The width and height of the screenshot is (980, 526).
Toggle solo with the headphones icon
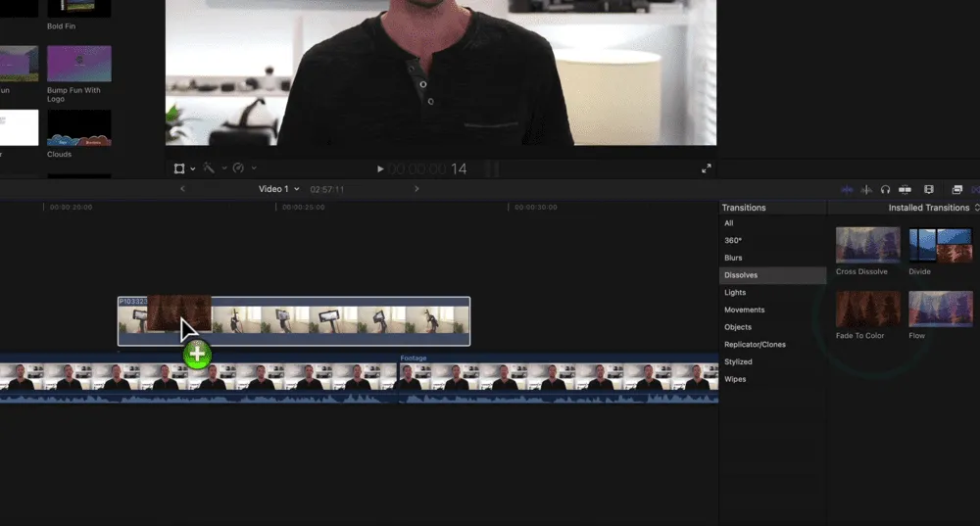coord(885,189)
